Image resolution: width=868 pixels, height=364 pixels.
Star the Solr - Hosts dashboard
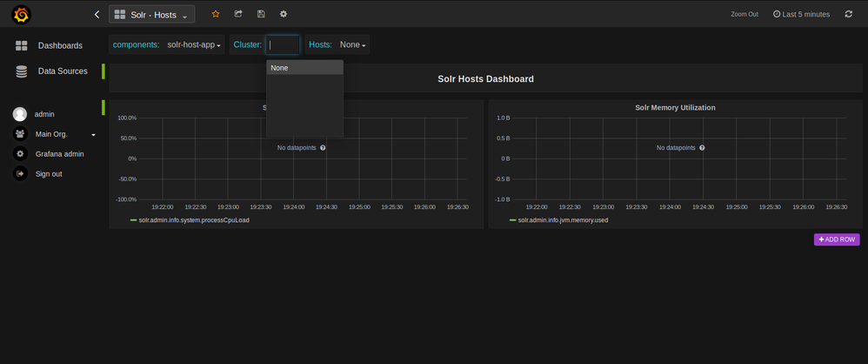(216, 14)
